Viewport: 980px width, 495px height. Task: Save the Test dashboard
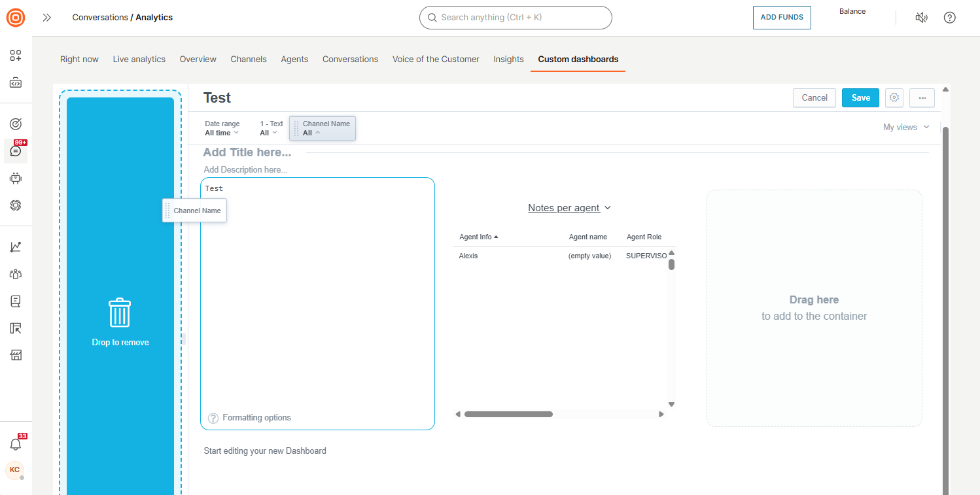pyautogui.click(x=860, y=97)
